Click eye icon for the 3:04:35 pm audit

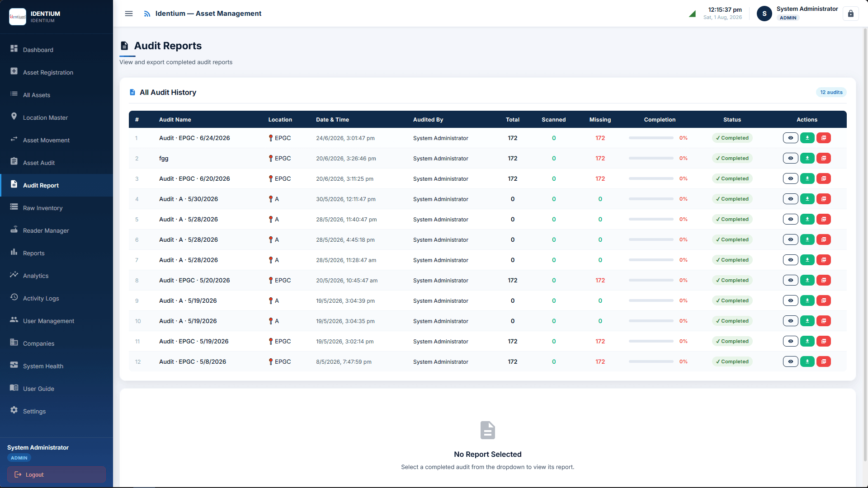coord(790,321)
